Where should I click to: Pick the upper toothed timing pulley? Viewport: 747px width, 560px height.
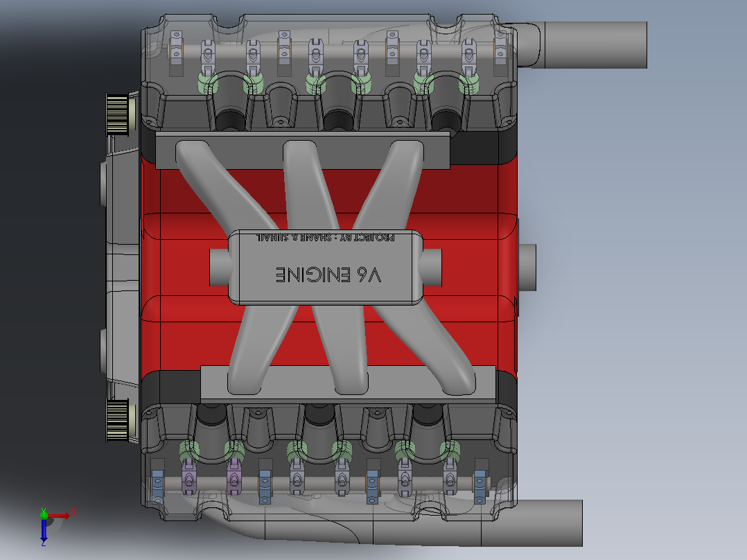pos(117,114)
